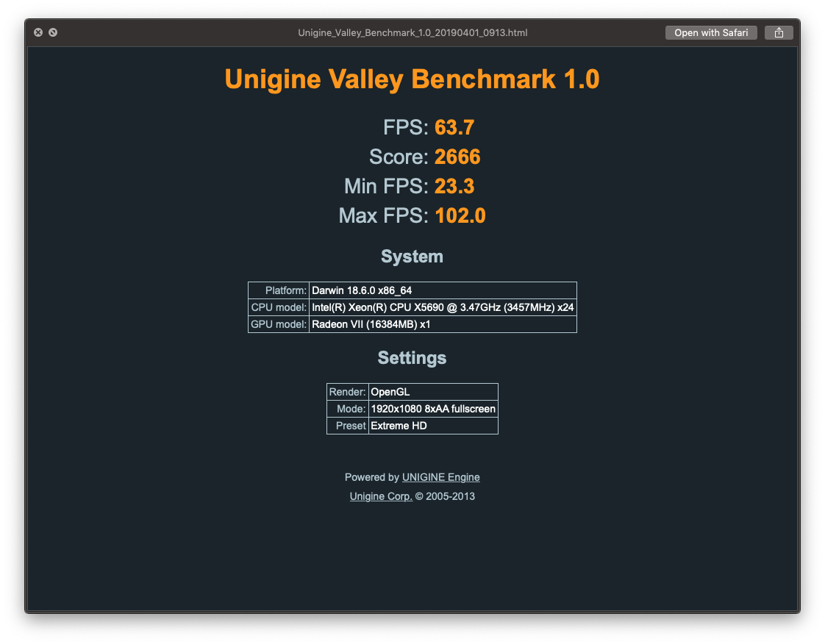Click the Min FPS: label
The width and height of the screenshot is (825, 644).
(387, 186)
